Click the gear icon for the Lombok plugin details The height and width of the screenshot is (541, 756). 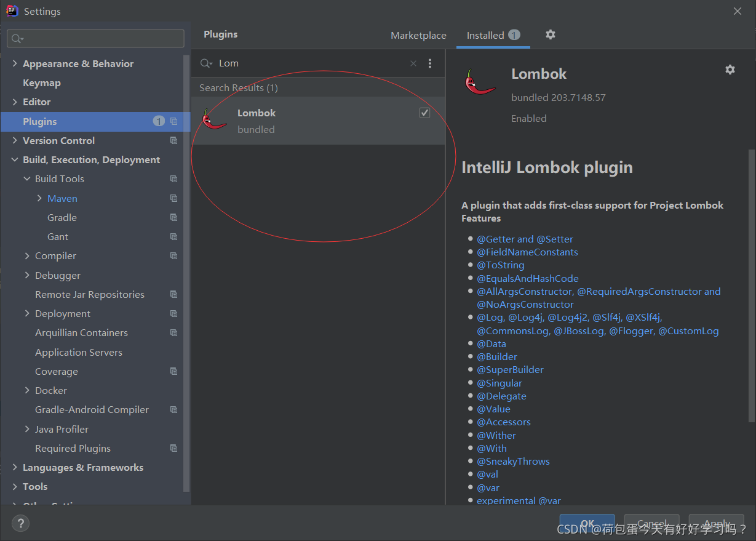click(x=730, y=70)
